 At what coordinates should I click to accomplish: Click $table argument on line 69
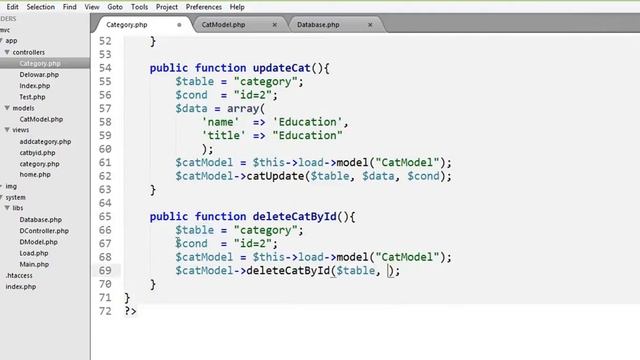[356, 271]
